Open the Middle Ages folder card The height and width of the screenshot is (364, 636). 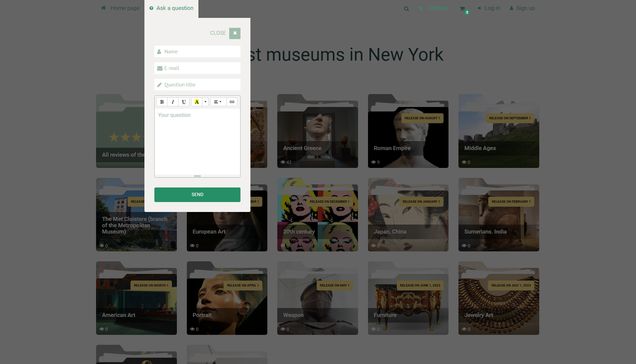coord(499,131)
